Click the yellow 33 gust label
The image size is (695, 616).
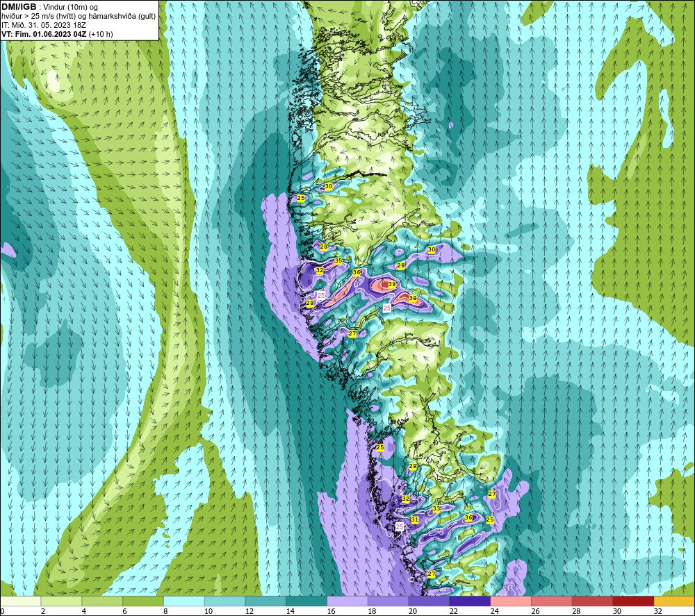tap(436, 509)
